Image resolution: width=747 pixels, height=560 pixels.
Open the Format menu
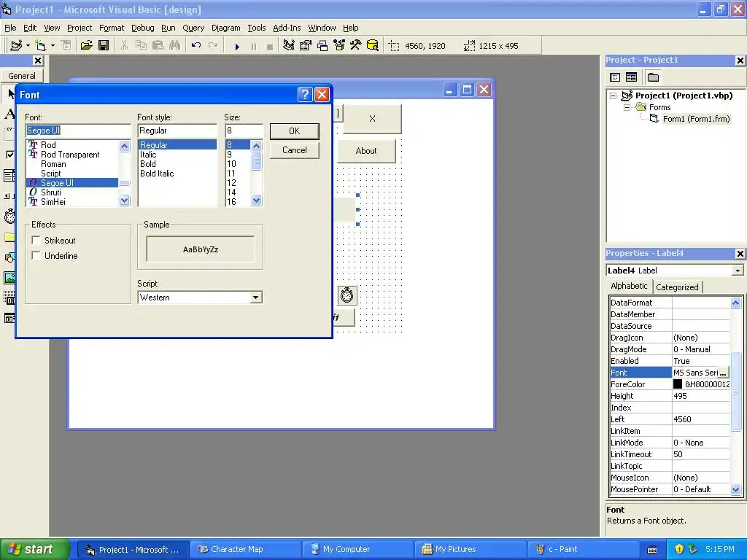pos(112,28)
